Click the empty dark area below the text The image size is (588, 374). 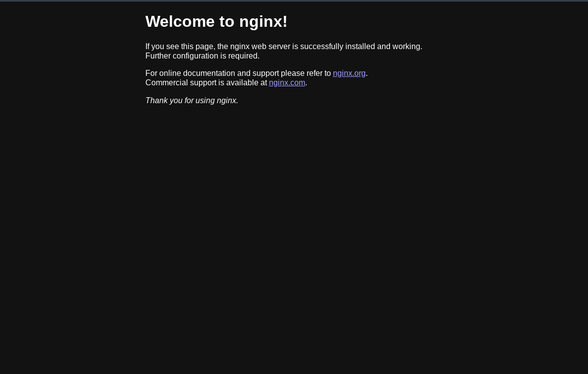click(294, 240)
